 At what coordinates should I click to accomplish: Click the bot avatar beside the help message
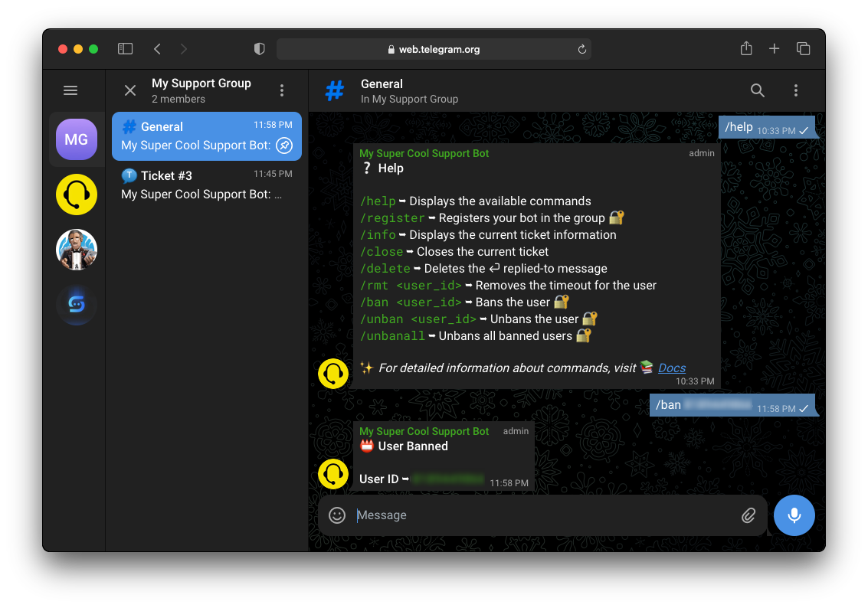[x=333, y=374]
